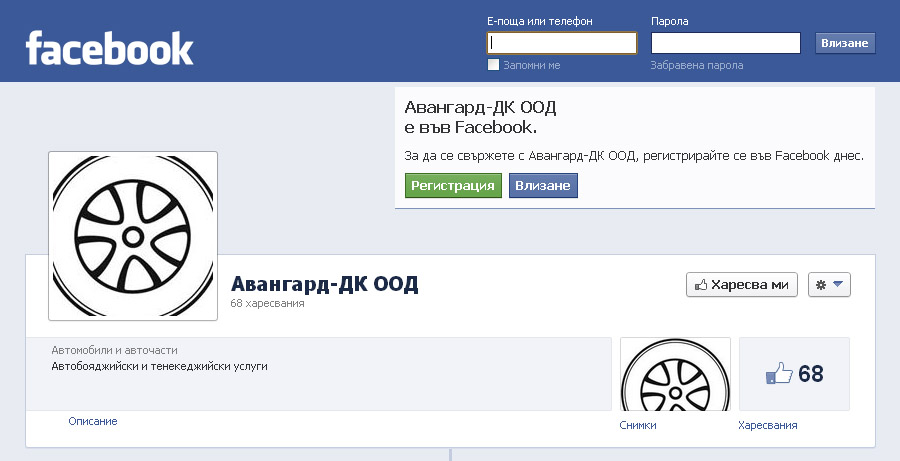Click the Авангард-ДК ООД е във Facebook heading
Image resolution: width=900 pixels, height=461 pixels.
coord(480,117)
